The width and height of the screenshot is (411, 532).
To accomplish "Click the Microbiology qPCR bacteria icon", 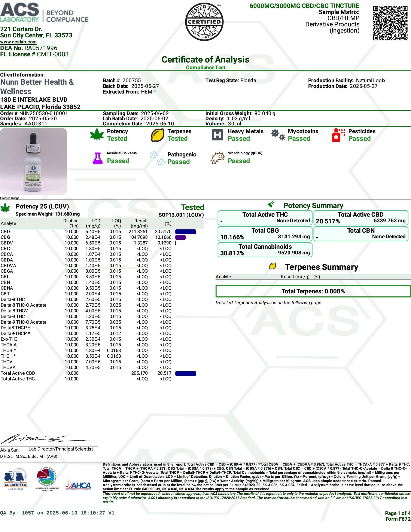I will (217, 158).
